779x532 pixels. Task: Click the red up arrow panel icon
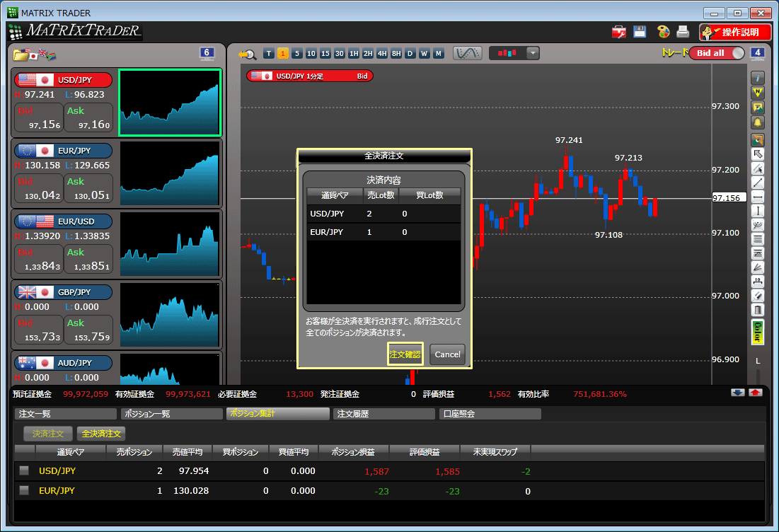pos(755,393)
